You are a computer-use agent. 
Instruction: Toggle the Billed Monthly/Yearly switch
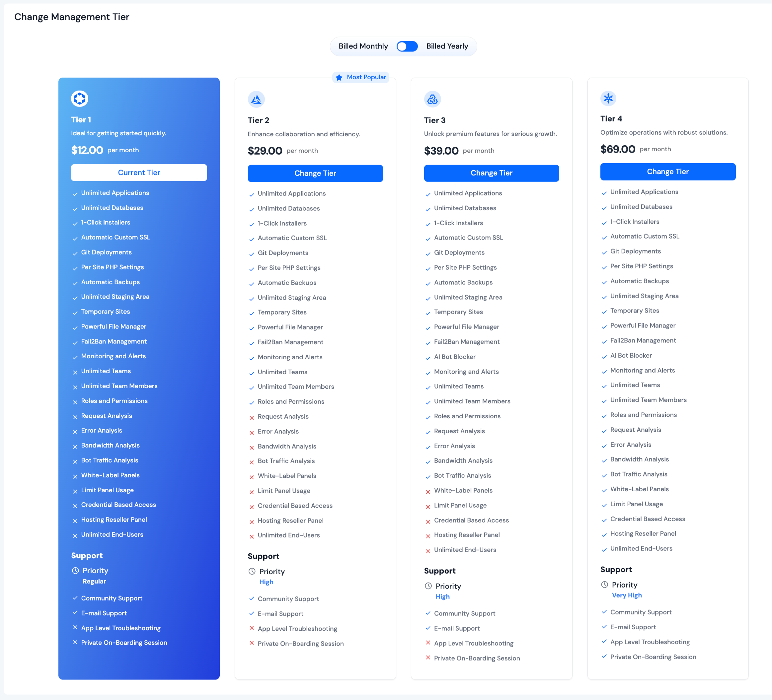tap(407, 46)
